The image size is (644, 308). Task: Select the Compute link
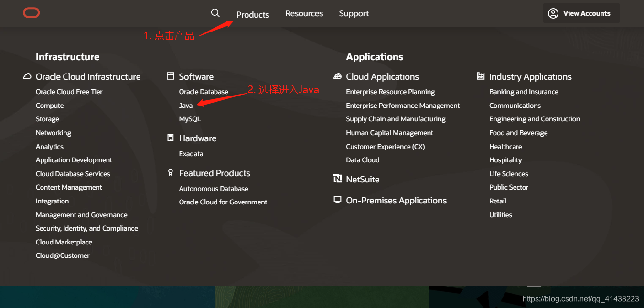click(50, 106)
